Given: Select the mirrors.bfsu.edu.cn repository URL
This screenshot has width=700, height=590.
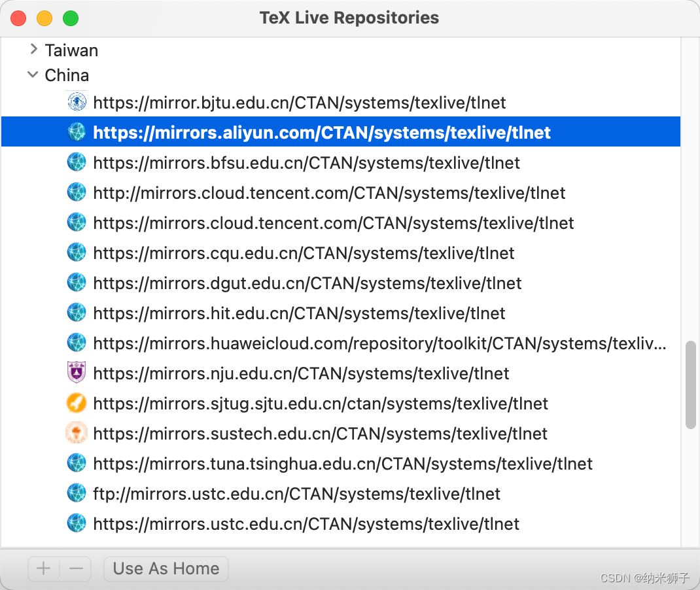Looking at the screenshot, I should 306,163.
